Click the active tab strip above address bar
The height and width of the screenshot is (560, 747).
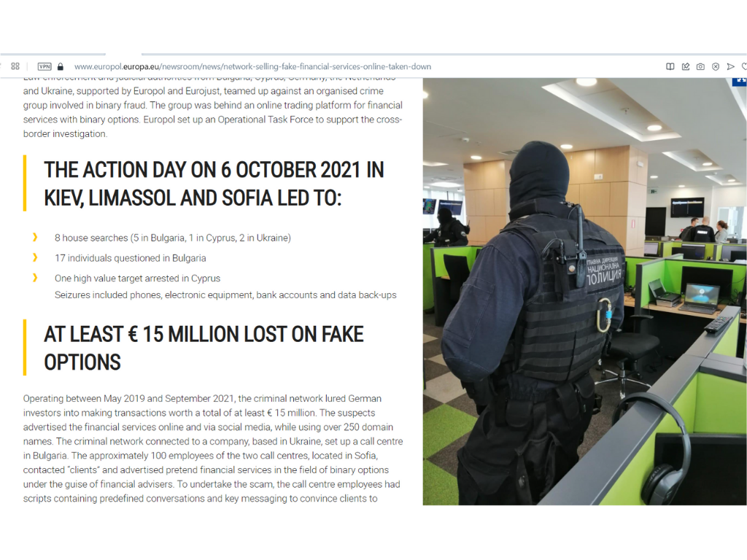123,54
